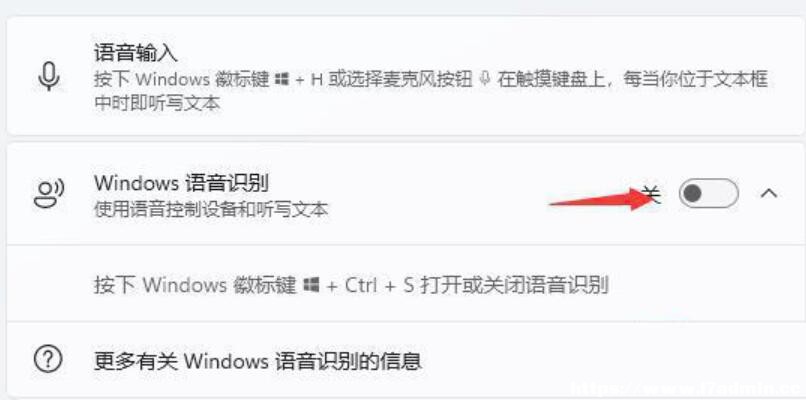Image resolution: width=806 pixels, height=402 pixels.
Task: Click the 按下 Windows 徽标键 + H description text
Action: tap(431, 92)
